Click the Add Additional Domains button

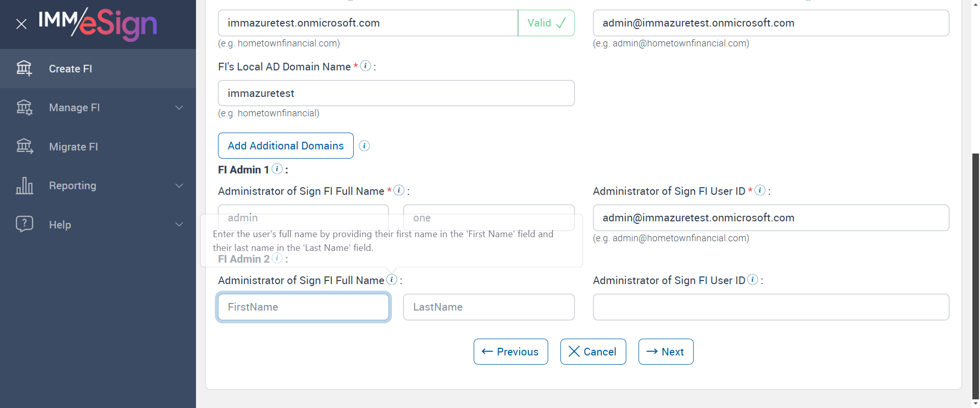285,146
